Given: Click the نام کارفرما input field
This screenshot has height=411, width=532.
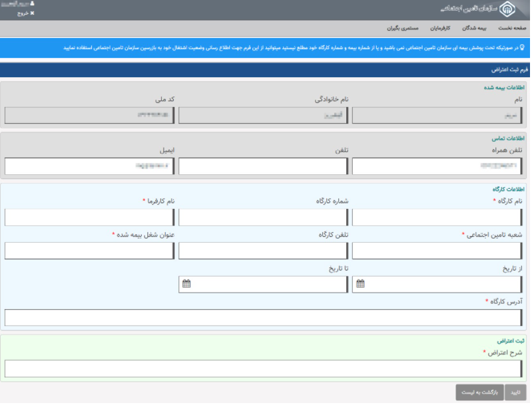Looking at the screenshot, I should (90, 217).
